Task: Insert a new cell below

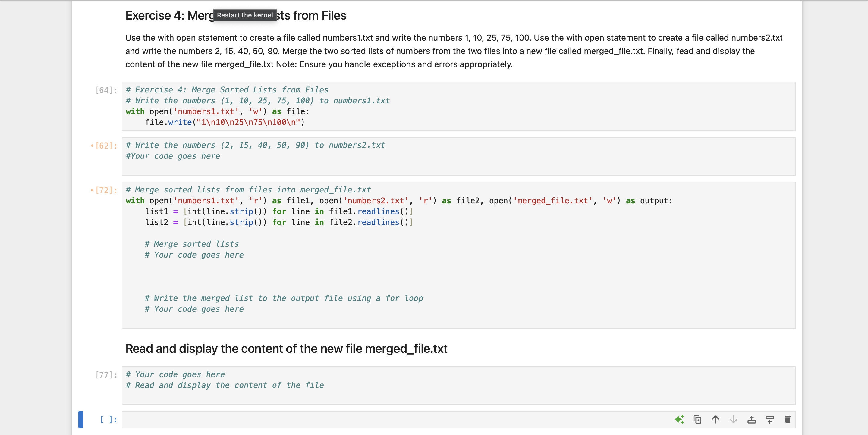Action: (770, 420)
